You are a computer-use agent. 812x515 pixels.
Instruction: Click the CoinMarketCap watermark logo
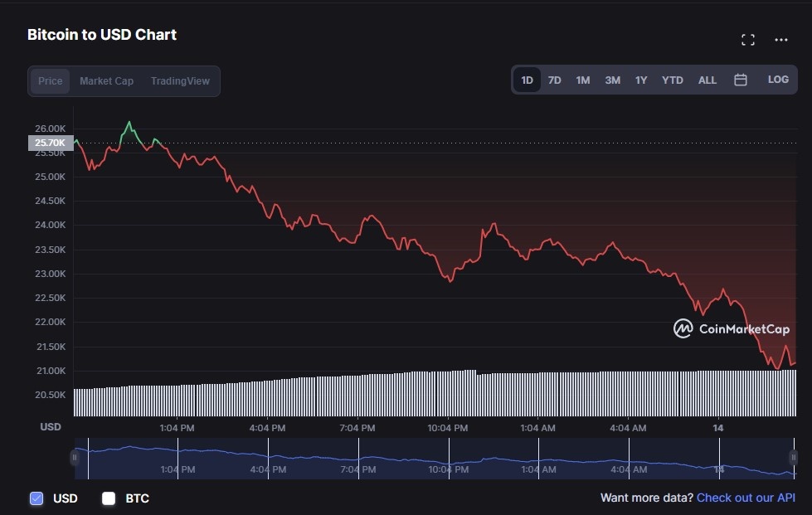pos(731,329)
